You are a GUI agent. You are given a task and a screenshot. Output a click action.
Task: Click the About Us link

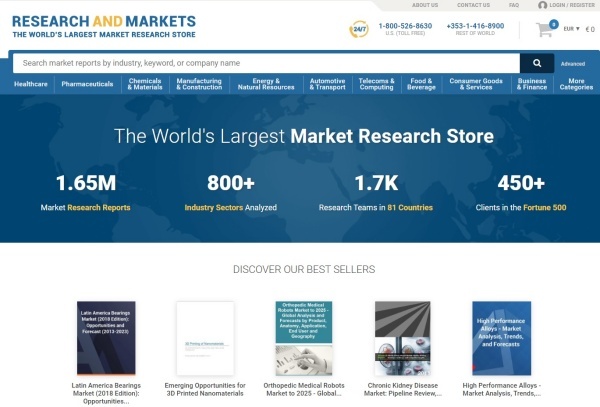click(x=425, y=5)
